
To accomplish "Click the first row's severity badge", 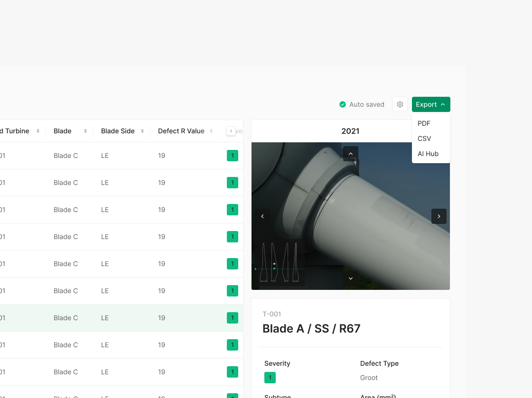I will coord(233,156).
